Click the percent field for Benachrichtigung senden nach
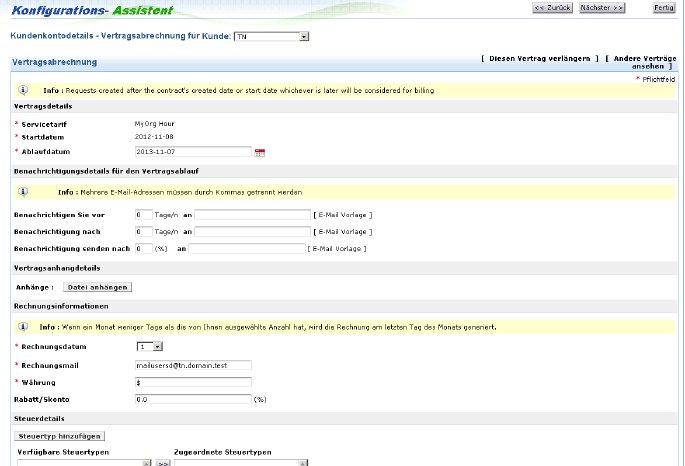The image size is (685, 466). [x=143, y=249]
